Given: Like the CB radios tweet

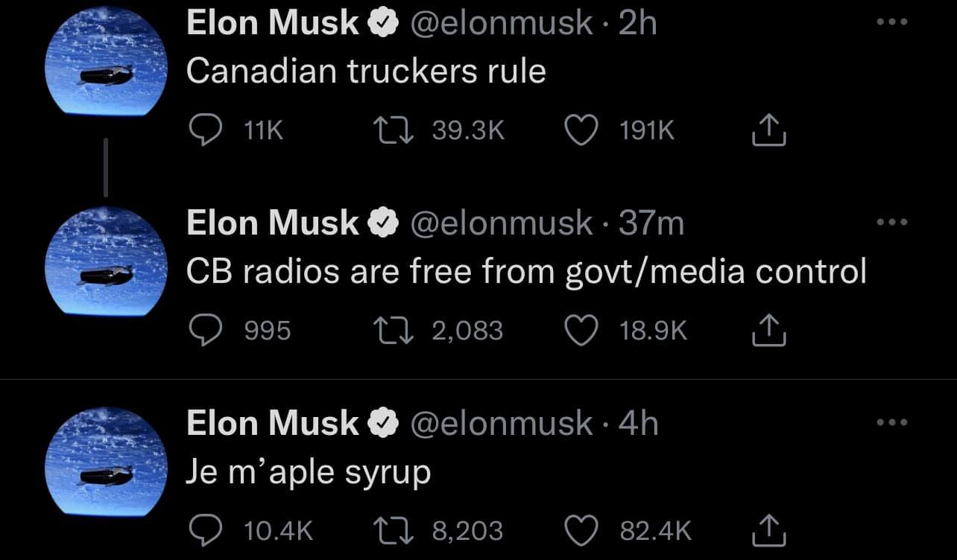Looking at the screenshot, I should pyautogui.click(x=582, y=330).
